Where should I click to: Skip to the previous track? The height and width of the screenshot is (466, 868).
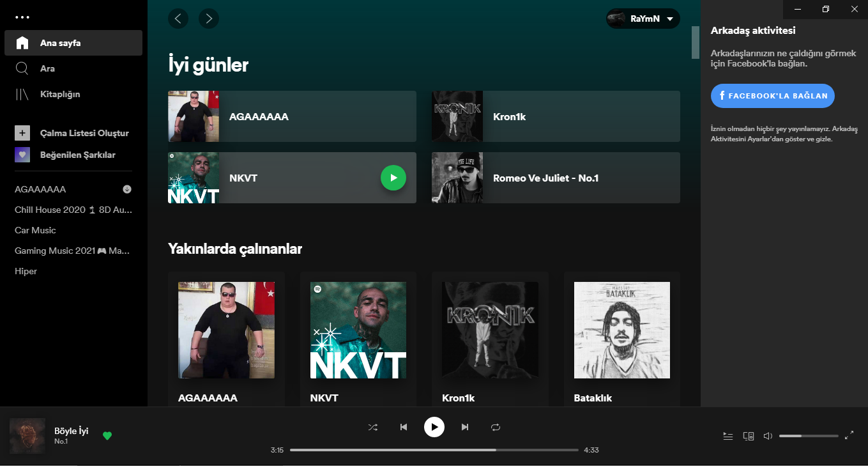(404, 427)
